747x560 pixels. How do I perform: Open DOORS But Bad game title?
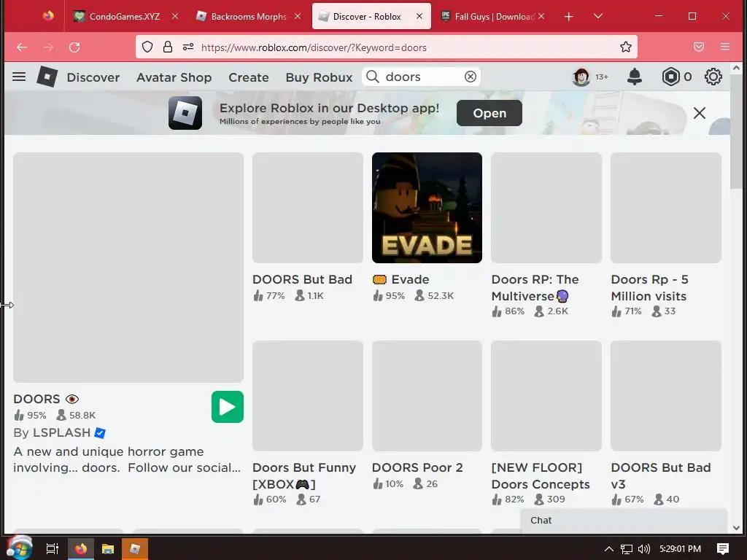302,279
